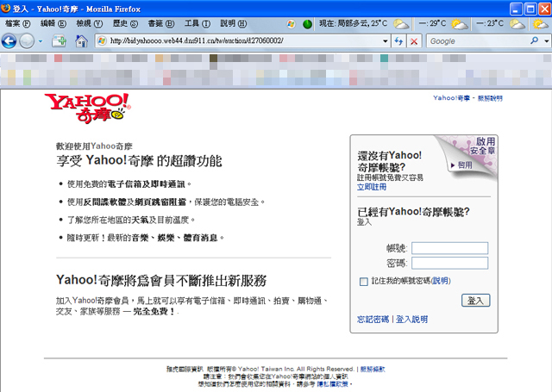Viewport: 552px width, 392px height.
Task: Click the Firefox icon in title bar
Action: 5,8
